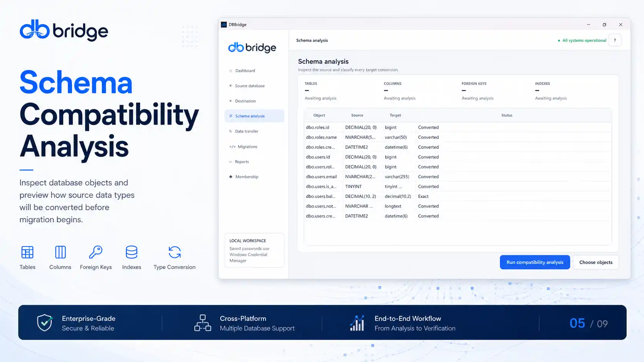Click the Reports sidebar icon
This screenshot has height=362, width=644.
tap(231, 162)
